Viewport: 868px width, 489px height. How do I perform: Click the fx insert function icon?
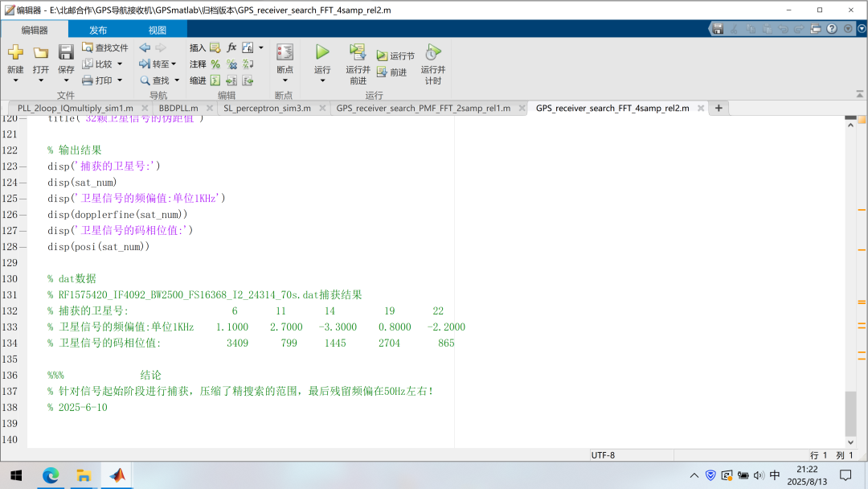click(x=231, y=47)
